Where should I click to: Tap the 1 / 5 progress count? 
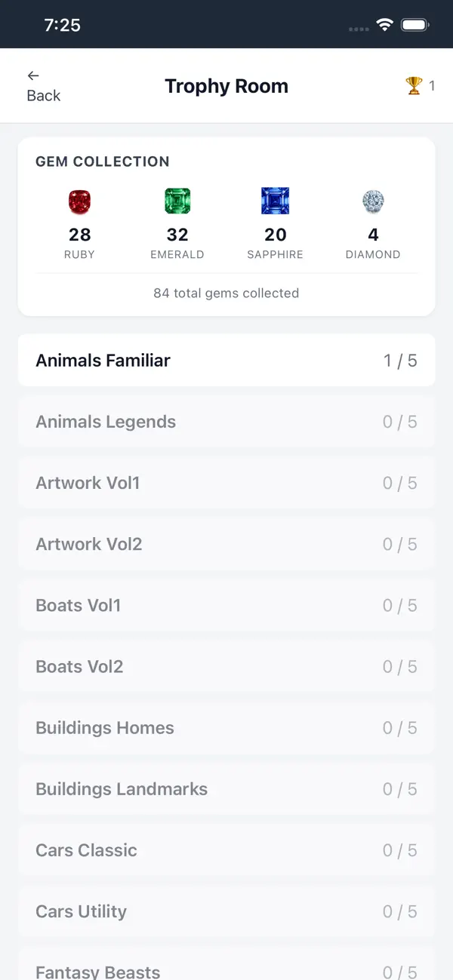[x=400, y=361]
